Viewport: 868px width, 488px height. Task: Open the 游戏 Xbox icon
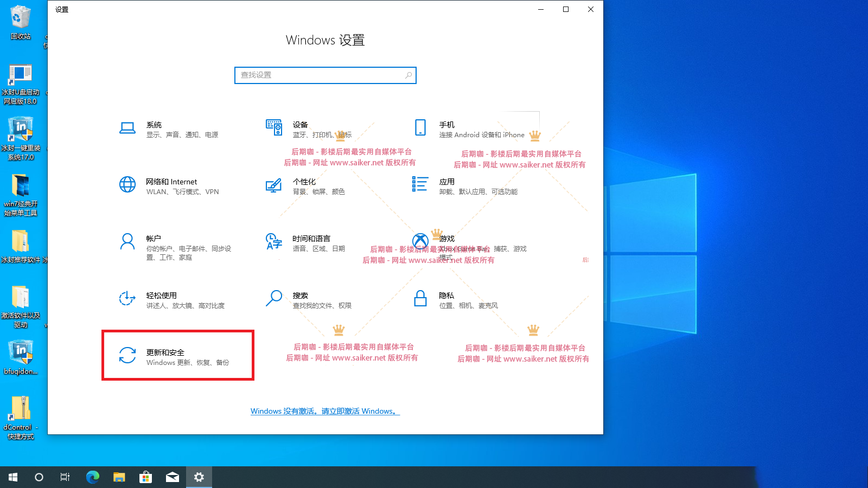(420, 241)
